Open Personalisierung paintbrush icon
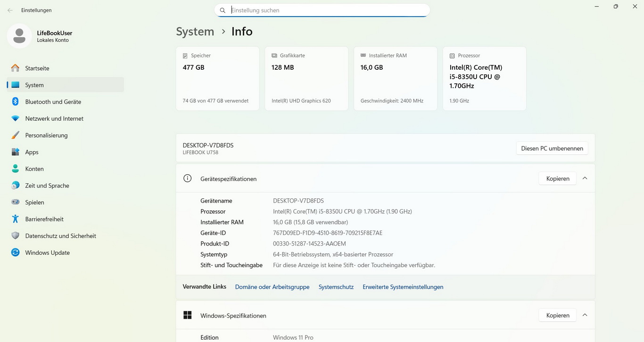Viewport: 644px width, 342px height. (16, 135)
